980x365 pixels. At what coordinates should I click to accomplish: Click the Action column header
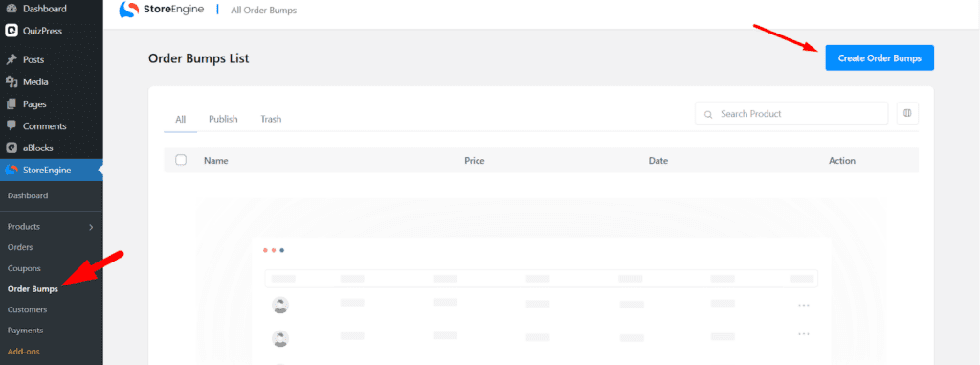[842, 160]
